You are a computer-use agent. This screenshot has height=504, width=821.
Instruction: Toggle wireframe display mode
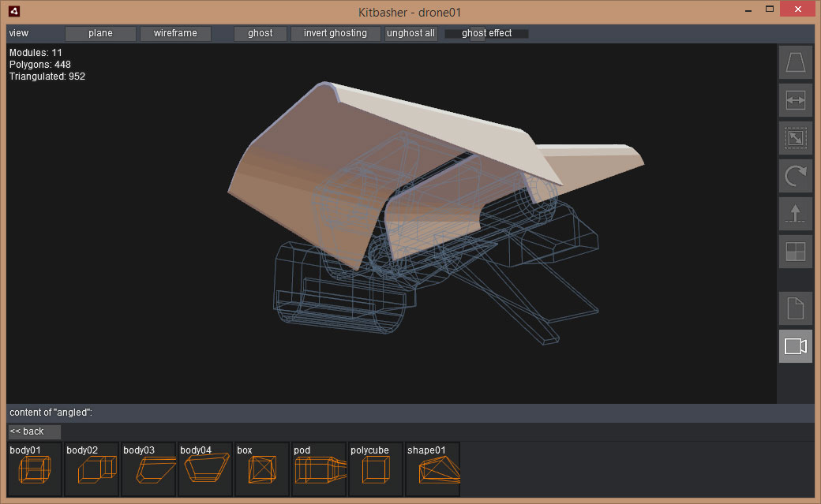point(175,33)
